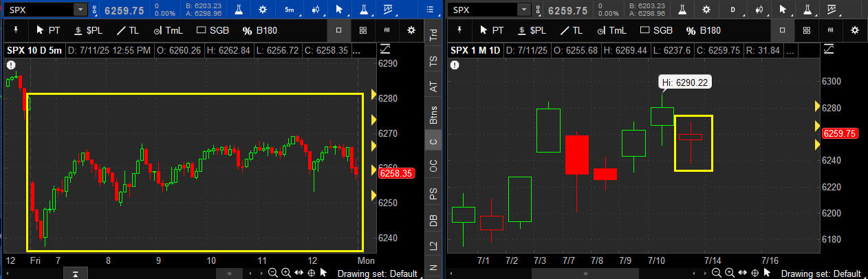Switch left chart to single-cell layout

click(x=339, y=30)
